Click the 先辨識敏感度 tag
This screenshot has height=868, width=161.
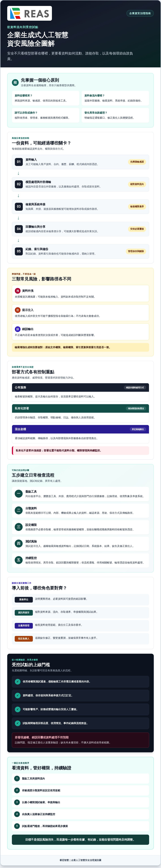tap(137, 162)
